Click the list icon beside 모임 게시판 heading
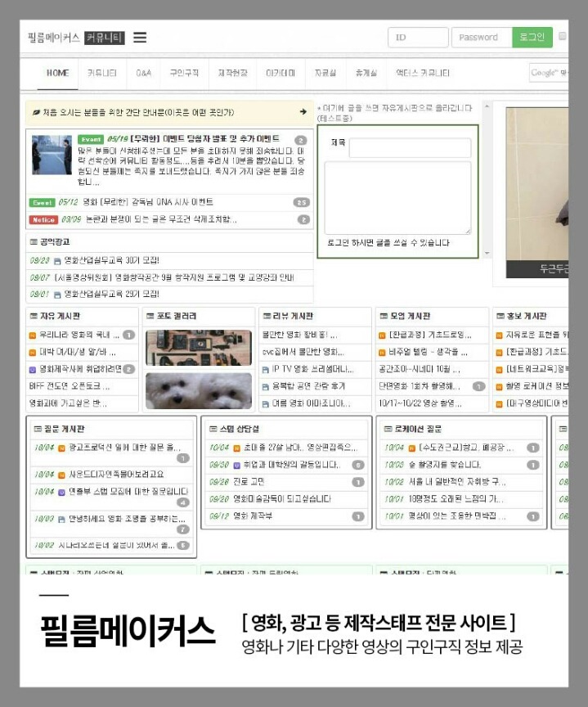 point(384,316)
